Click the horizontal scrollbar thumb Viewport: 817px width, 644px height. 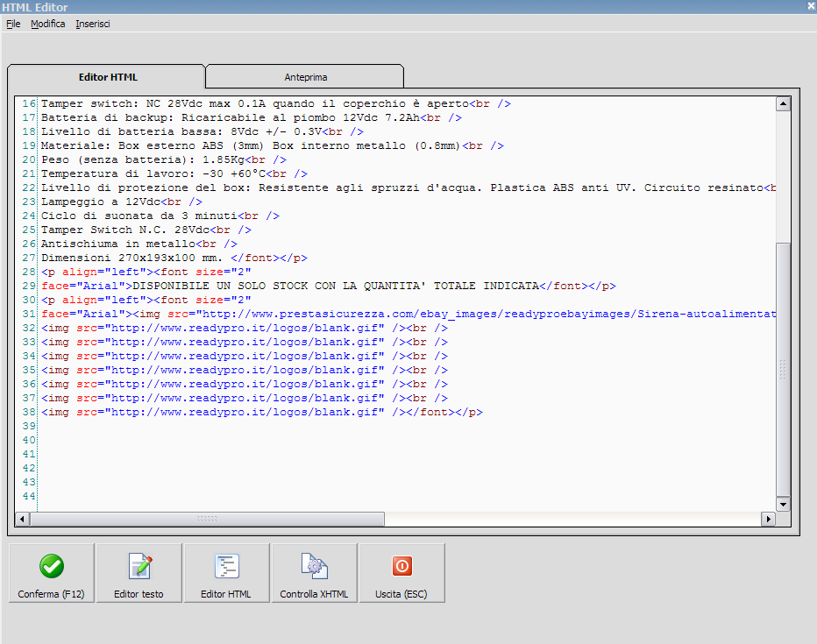click(x=208, y=519)
